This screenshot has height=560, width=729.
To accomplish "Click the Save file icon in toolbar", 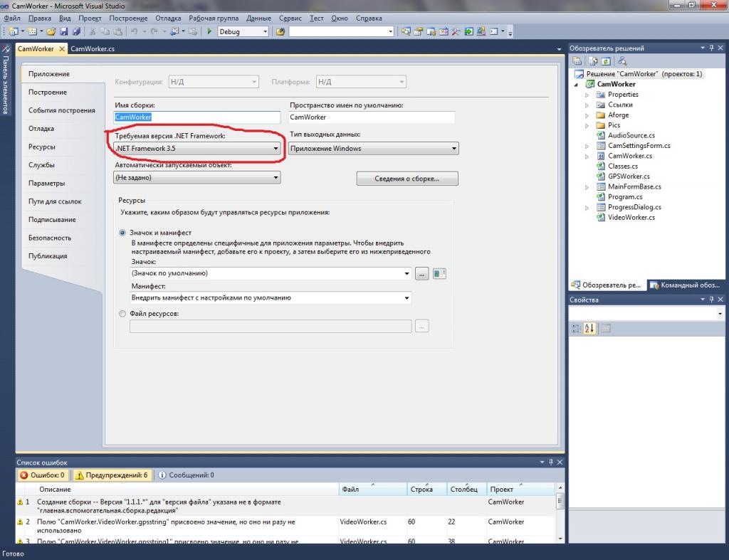I will (x=63, y=31).
